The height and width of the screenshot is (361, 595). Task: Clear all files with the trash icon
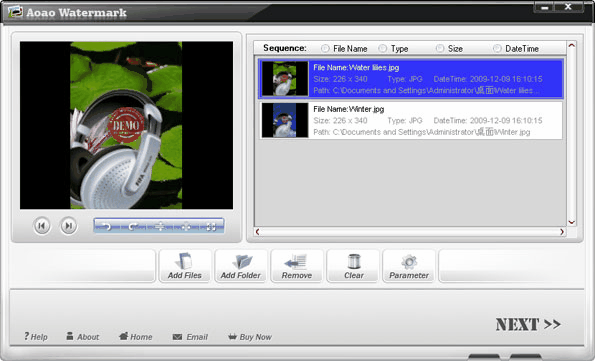tap(353, 266)
